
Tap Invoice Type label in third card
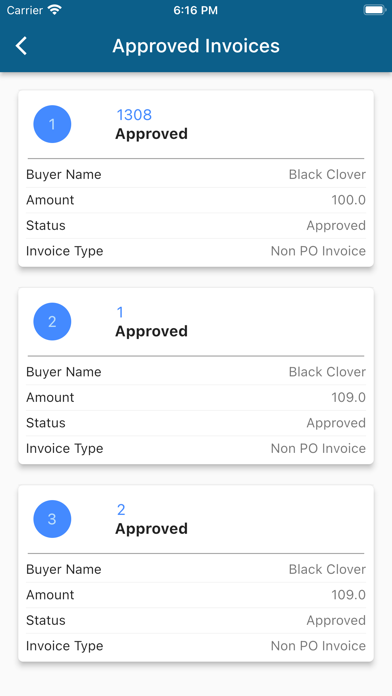coord(64,646)
